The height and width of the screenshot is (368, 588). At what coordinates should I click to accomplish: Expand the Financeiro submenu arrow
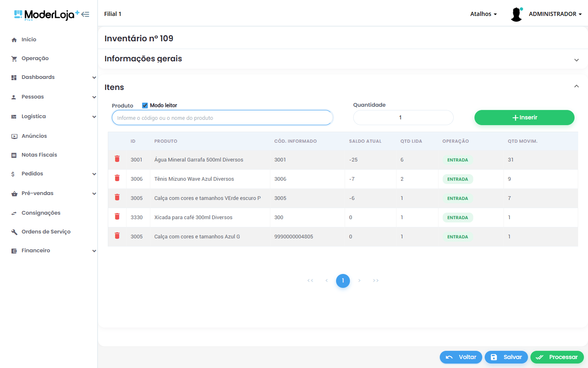(94, 251)
